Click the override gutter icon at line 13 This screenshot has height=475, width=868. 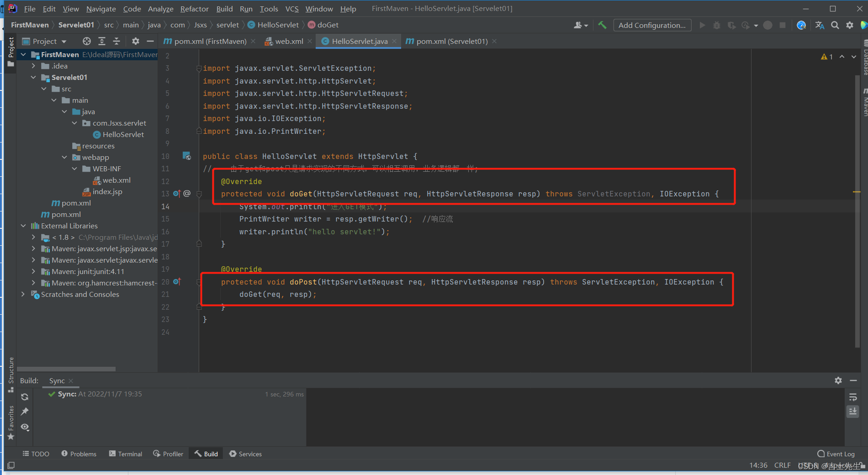pyautogui.click(x=177, y=193)
